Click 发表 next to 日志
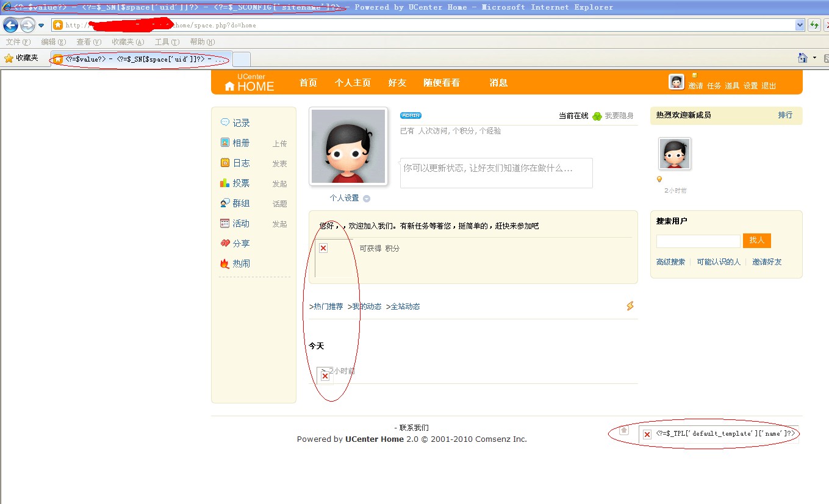Screen dimensions: 829x504 point(279,164)
